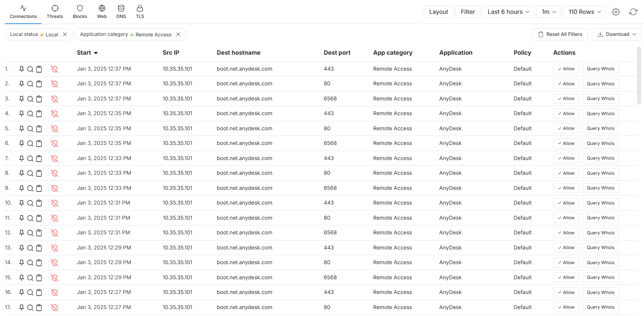The height and width of the screenshot is (316, 644).
Task: Click the Src IP column header
Action: pyautogui.click(x=171, y=53)
